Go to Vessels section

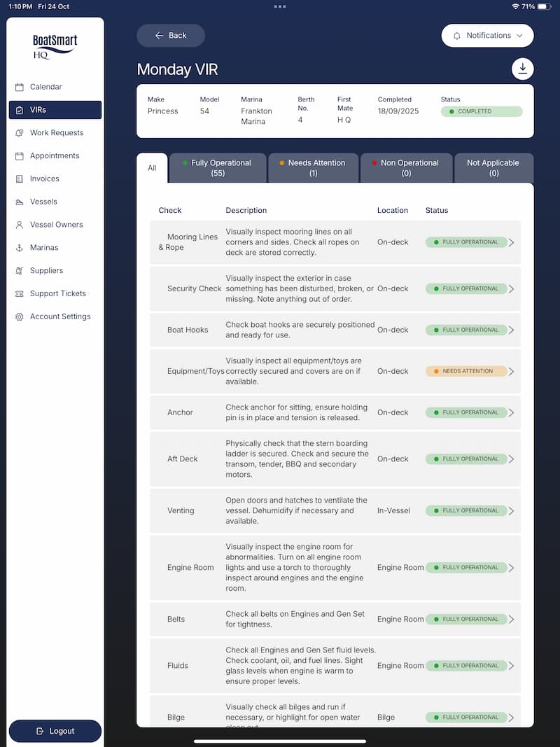(x=43, y=202)
